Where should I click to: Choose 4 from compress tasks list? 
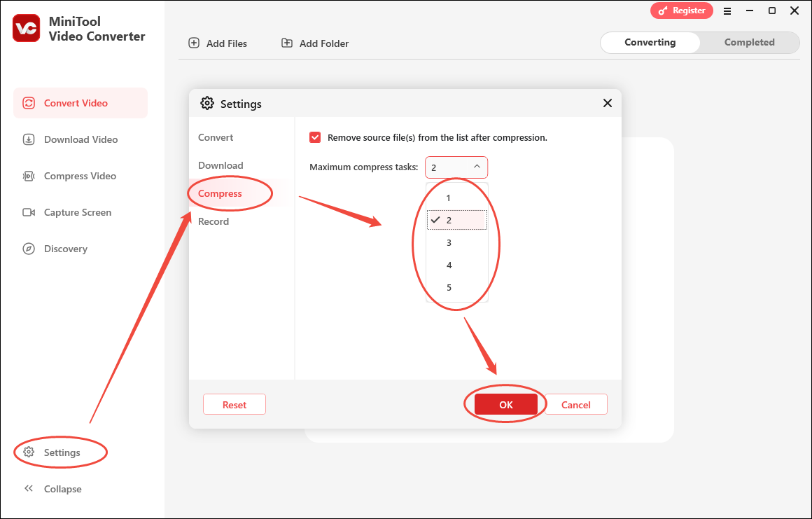coord(456,265)
